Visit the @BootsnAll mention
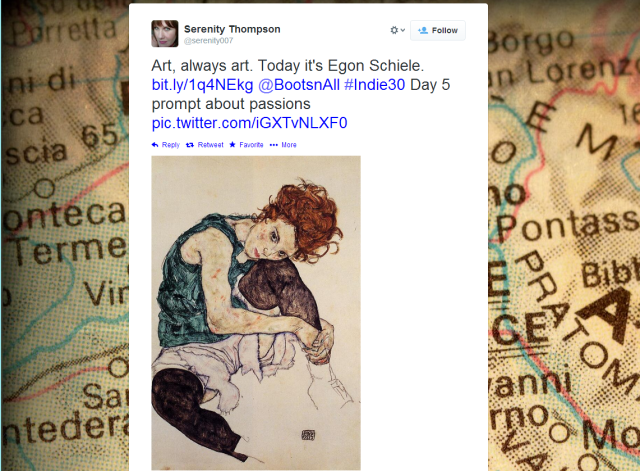The image size is (640, 471). pyautogui.click(x=299, y=85)
